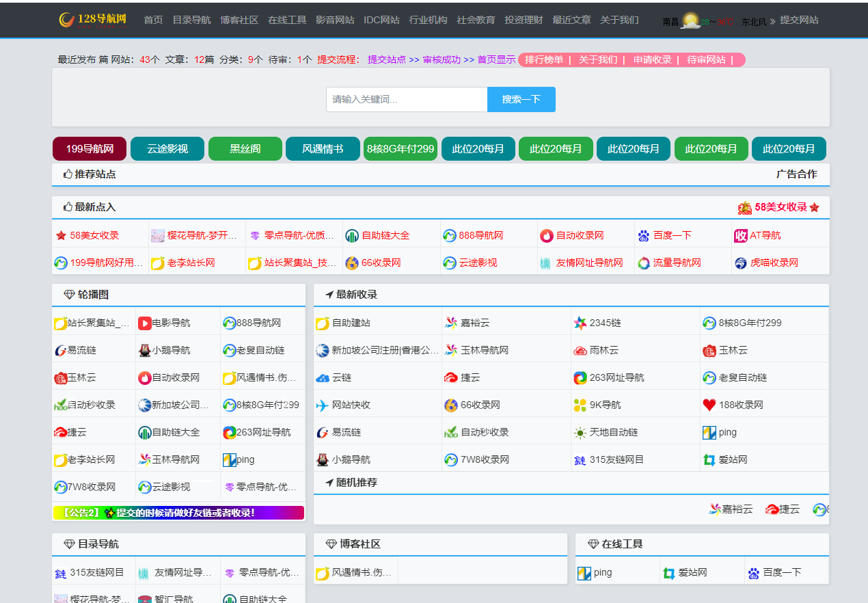
Task: Click the 电影导航 red play icon
Action: [144, 323]
